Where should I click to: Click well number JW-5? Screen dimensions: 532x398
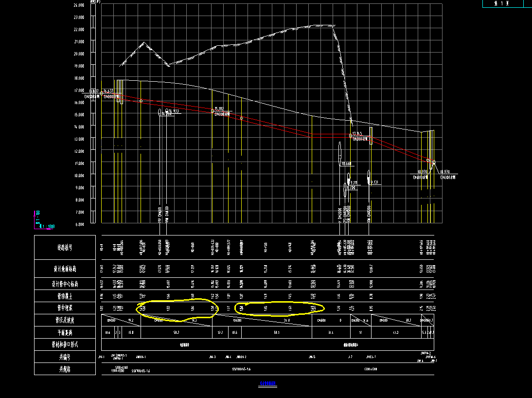[312, 357]
